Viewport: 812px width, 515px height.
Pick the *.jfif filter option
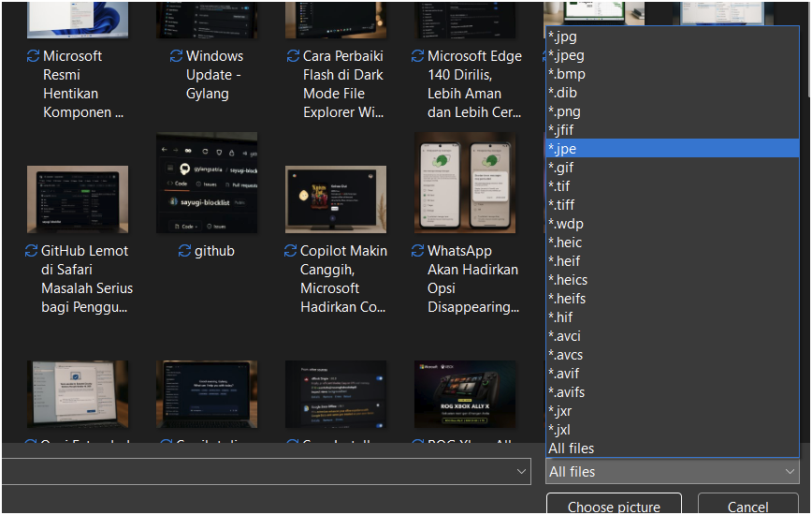click(x=673, y=129)
